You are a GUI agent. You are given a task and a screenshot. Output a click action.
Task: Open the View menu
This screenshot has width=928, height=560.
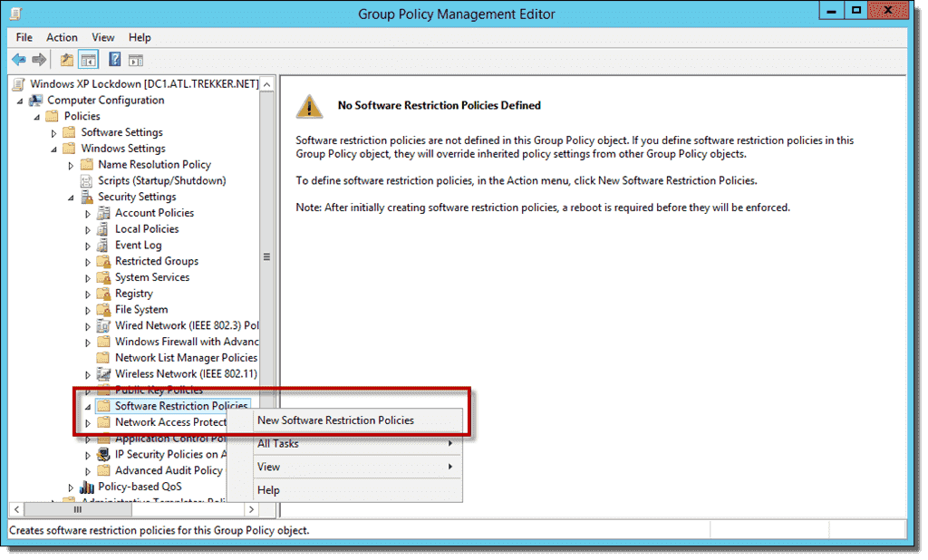102,37
